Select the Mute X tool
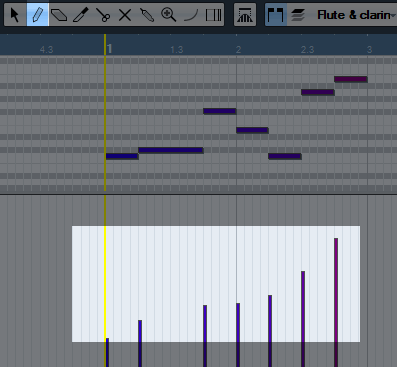This screenshot has width=397, height=367. coord(125,15)
